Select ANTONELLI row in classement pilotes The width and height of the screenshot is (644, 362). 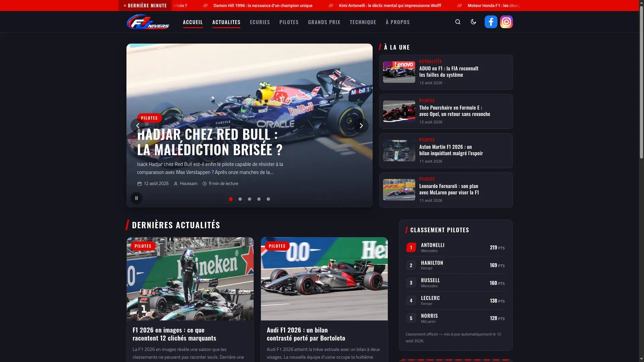(455, 248)
